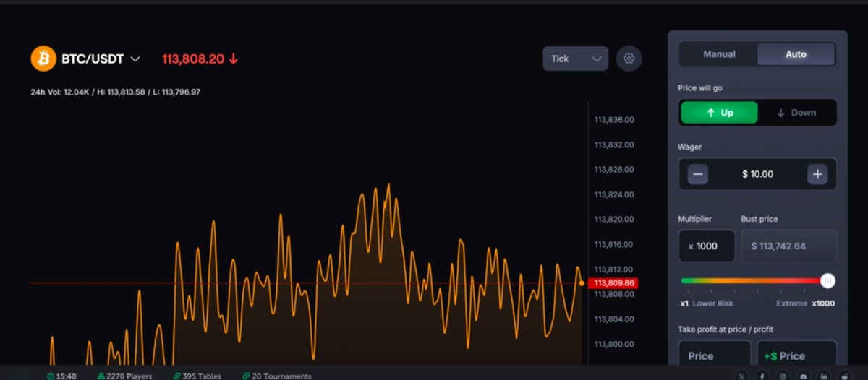This screenshot has width=868, height=380.
Task: Switch to the Manual tab
Action: [x=719, y=54]
